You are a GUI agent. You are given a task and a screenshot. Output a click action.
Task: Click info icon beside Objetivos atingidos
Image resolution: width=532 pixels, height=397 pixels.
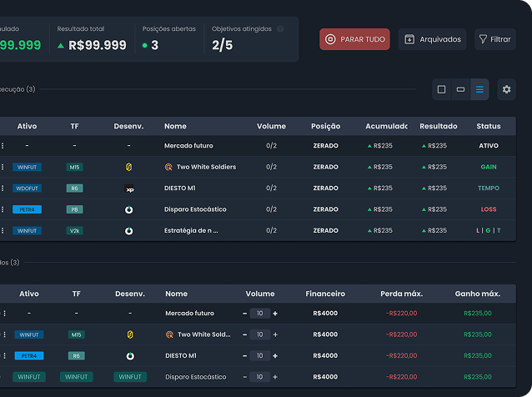pyautogui.click(x=280, y=28)
